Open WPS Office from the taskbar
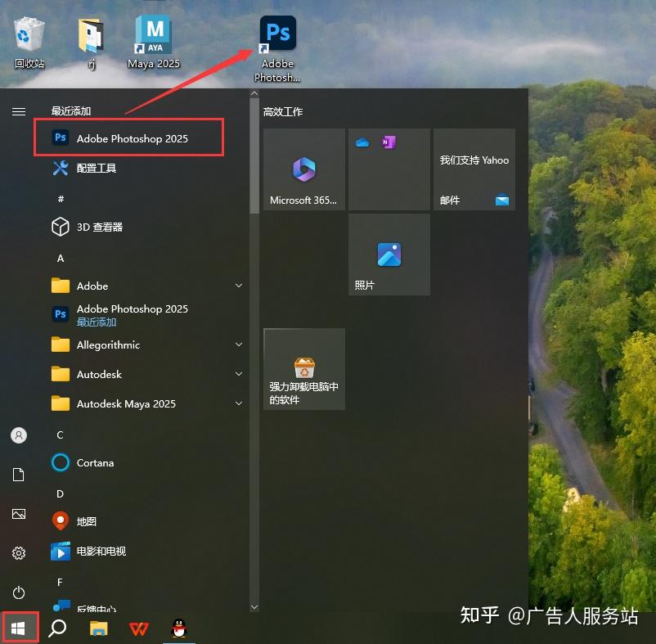 point(139,628)
